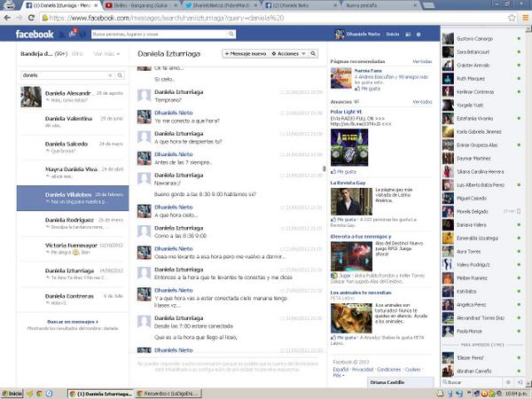The height and width of the screenshot is (399, 532).
Task: Open the Daniela Valentina conversation
Action: point(73,122)
